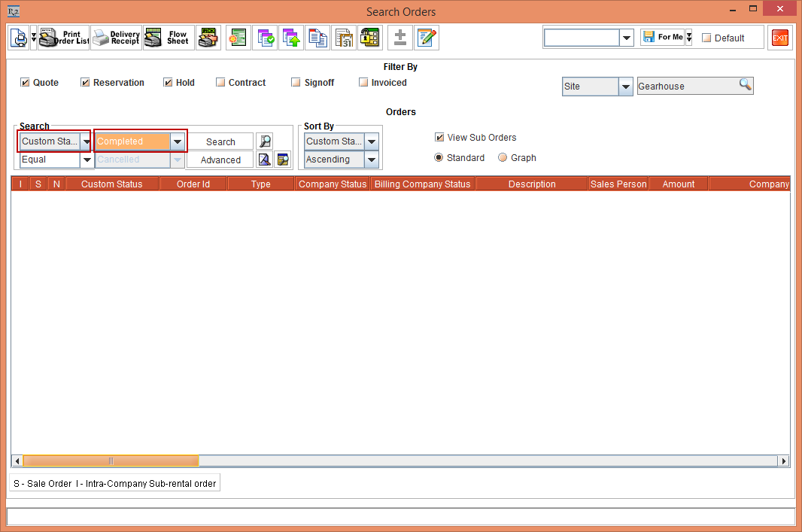Toggle the View Sub Orders checkbox
The image size is (802, 532).
pos(439,138)
